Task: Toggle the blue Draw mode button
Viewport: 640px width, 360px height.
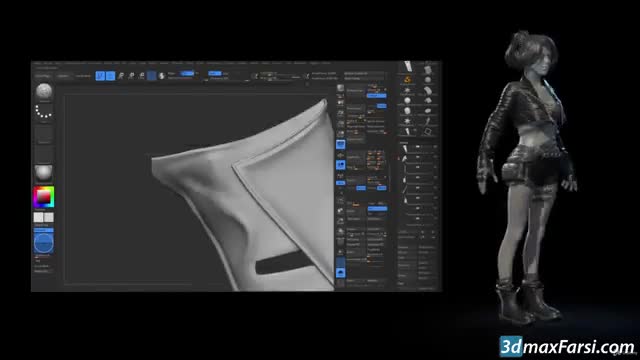Action: point(111,76)
